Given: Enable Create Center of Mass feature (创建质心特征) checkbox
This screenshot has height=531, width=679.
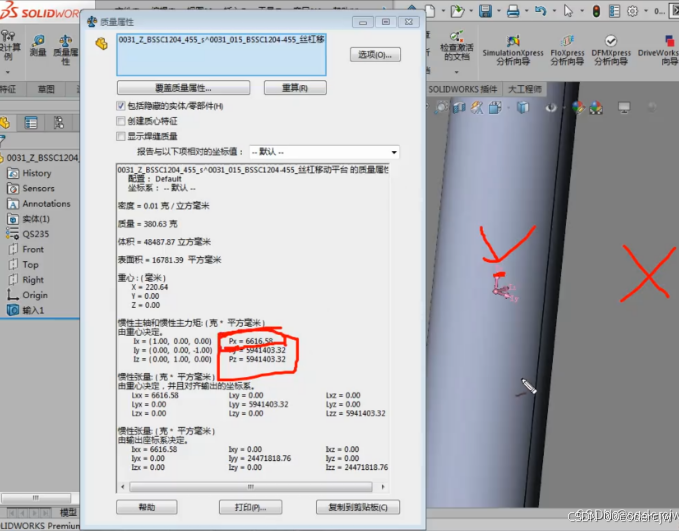Looking at the screenshot, I should (x=121, y=121).
